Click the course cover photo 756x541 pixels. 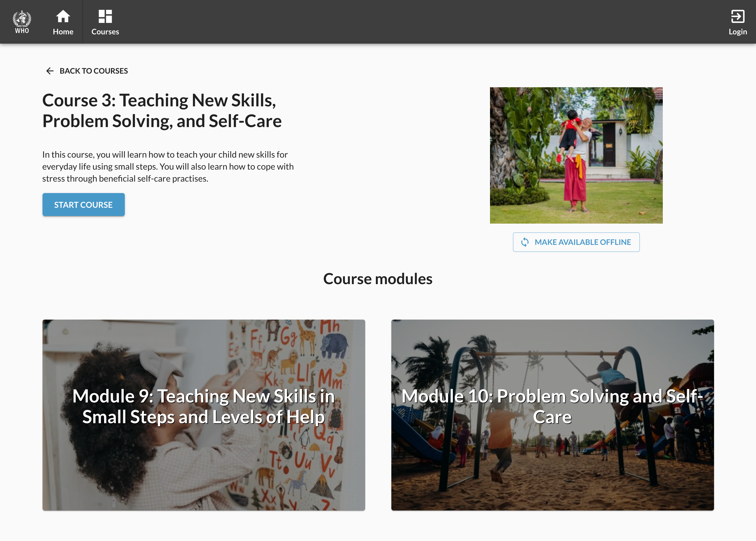click(x=576, y=155)
